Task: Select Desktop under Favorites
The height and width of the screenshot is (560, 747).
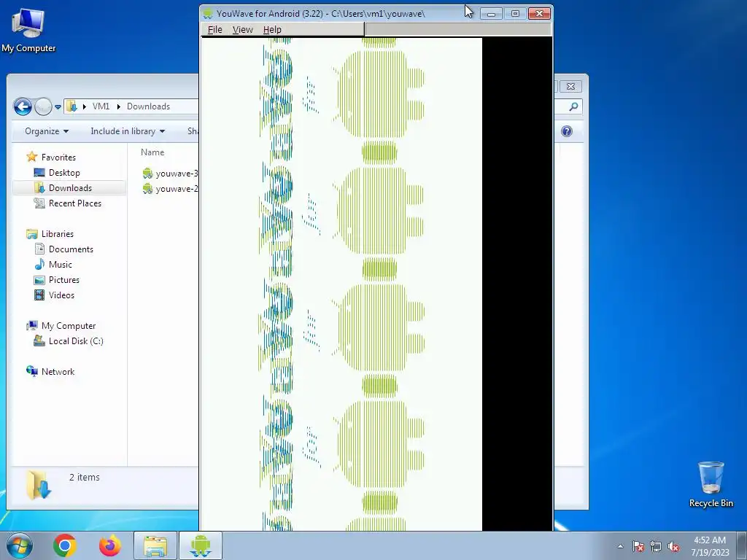Action: coord(64,172)
